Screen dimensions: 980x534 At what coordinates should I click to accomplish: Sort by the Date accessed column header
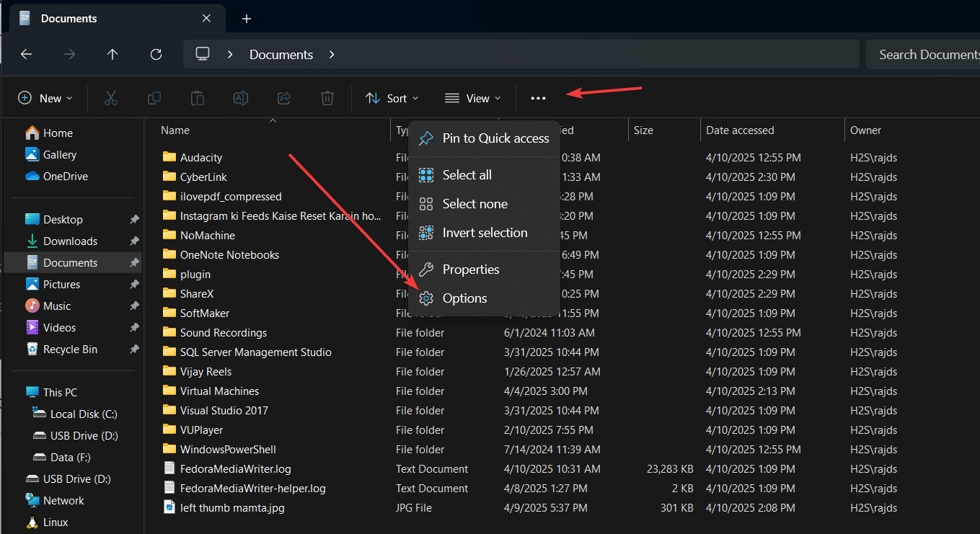pos(740,130)
